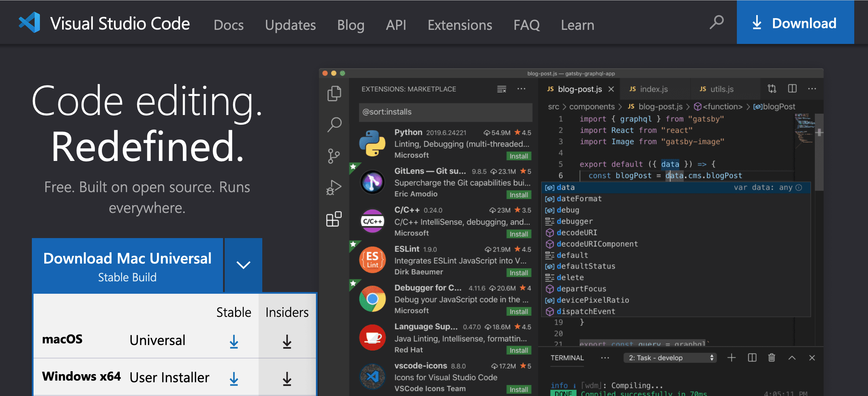Screen dimensions: 868x396
Task: Open the Run and Debug icon
Action: [x=334, y=187]
